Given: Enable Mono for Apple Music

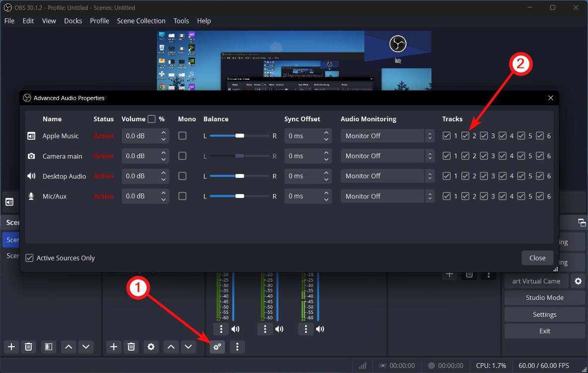Looking at the screenshot, I should point(182,136).
